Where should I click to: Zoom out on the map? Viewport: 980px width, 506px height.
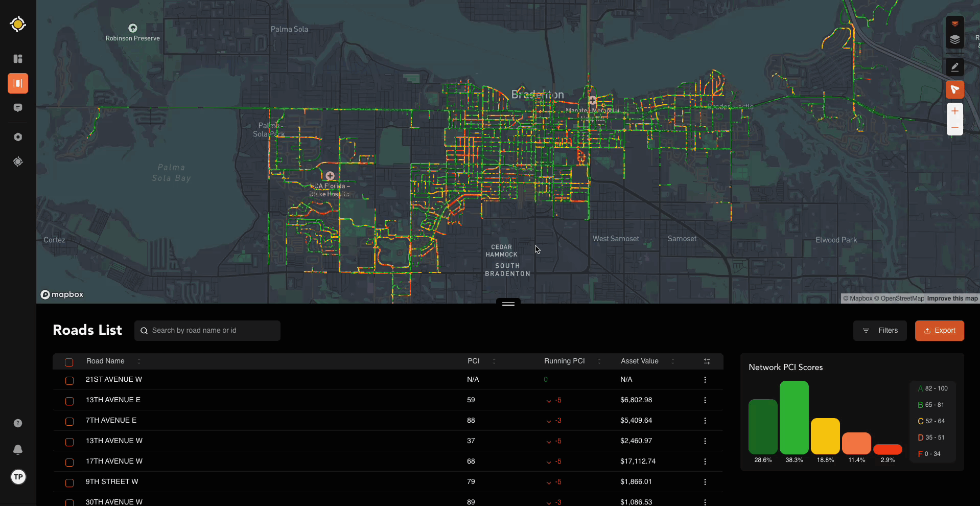click(954, 127)
